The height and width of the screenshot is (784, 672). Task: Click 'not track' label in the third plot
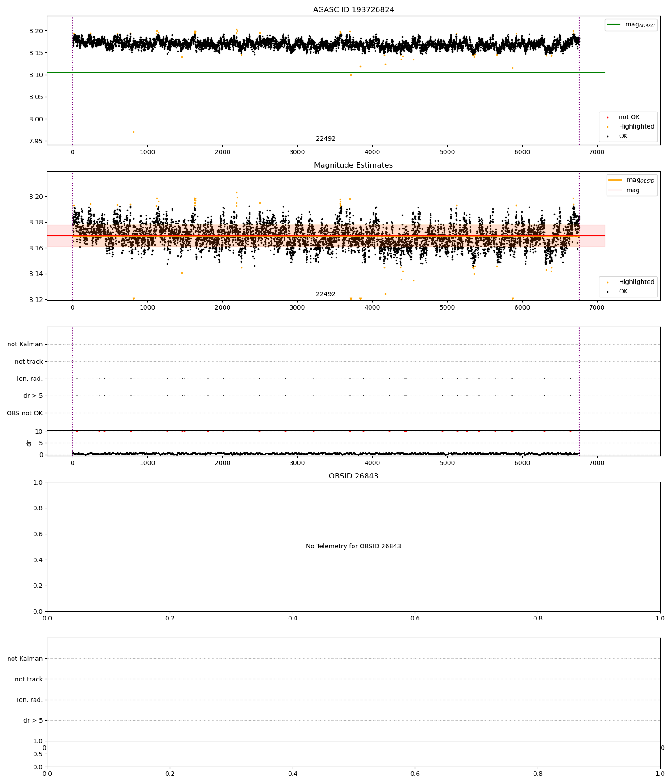pyautogui.click(x=29, y=362)
